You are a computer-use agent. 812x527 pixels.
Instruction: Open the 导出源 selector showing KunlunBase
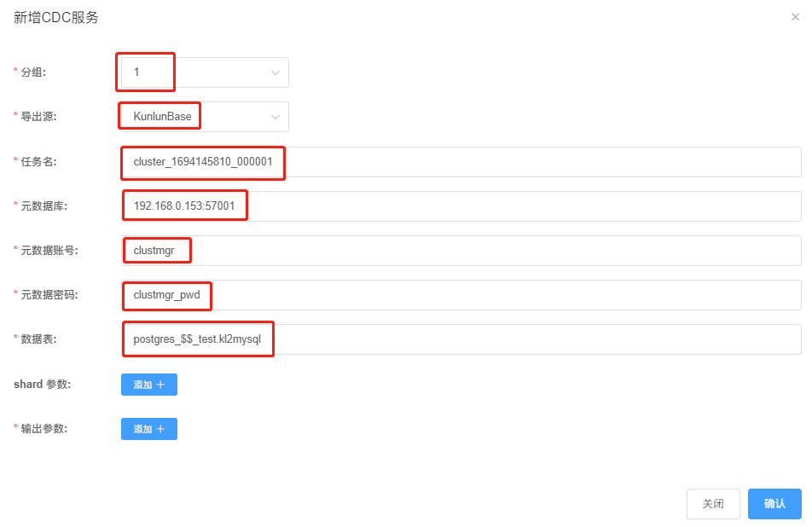205,117
